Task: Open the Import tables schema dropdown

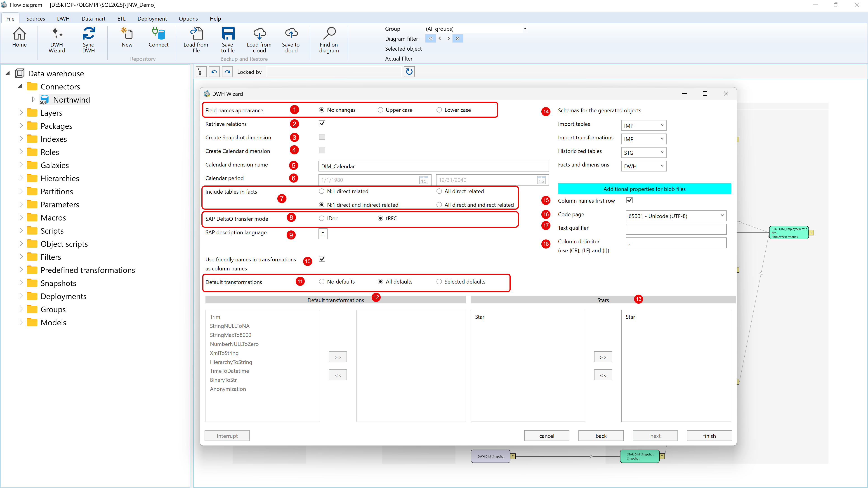Action: pyautogui.click(x=644, y=125)
